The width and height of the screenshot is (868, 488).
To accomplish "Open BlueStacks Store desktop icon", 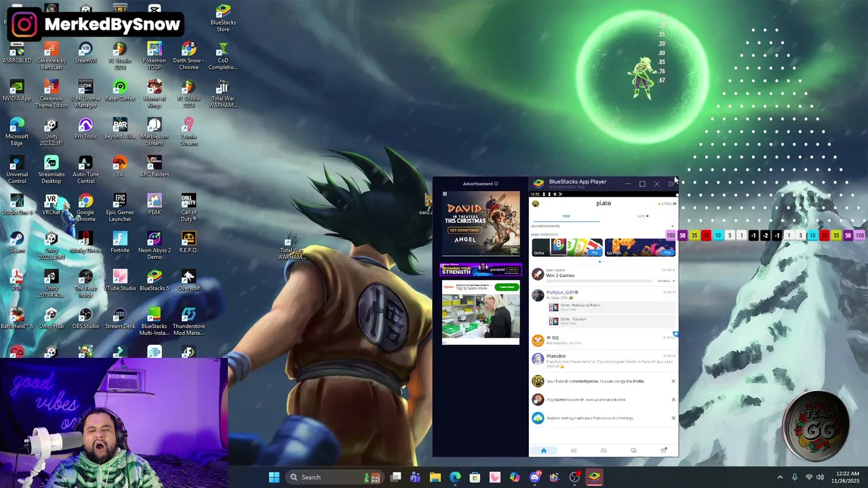I will [x=223, y=18].
